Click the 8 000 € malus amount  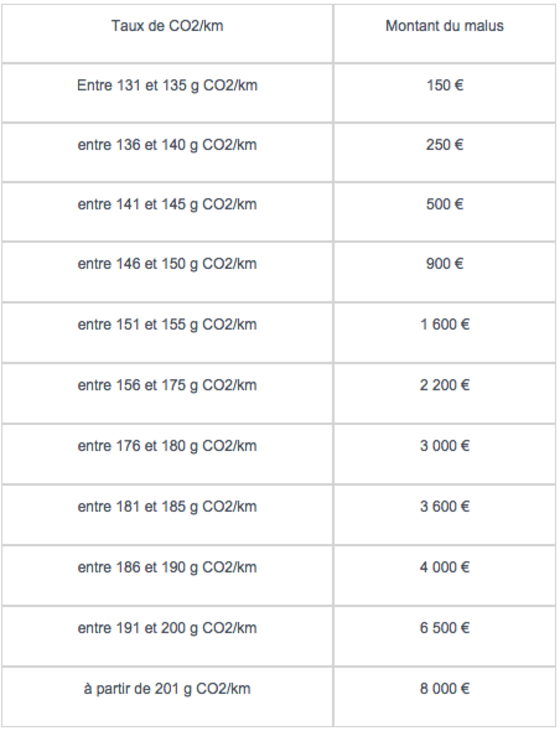coord(444,689)
